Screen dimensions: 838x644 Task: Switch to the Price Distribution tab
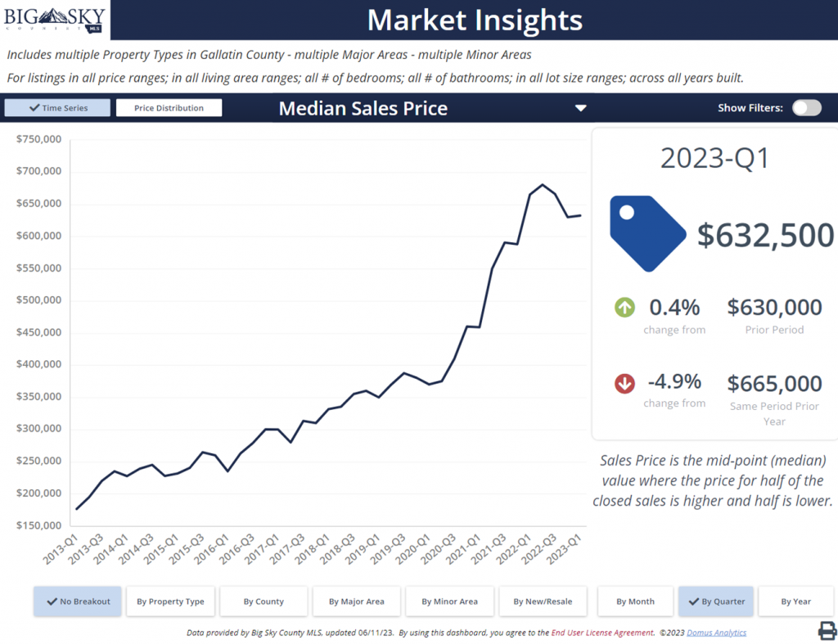pos(169,106)
